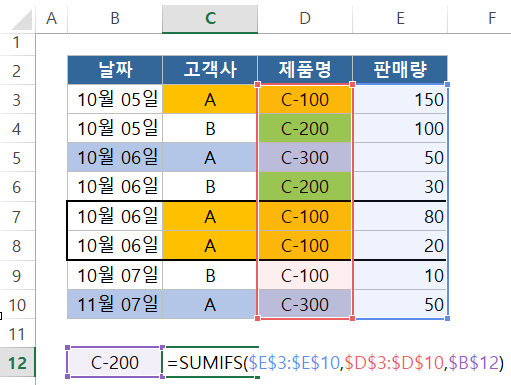Select row 4 header
This screenshot has height=385, width=511.
tap(17, 129)
